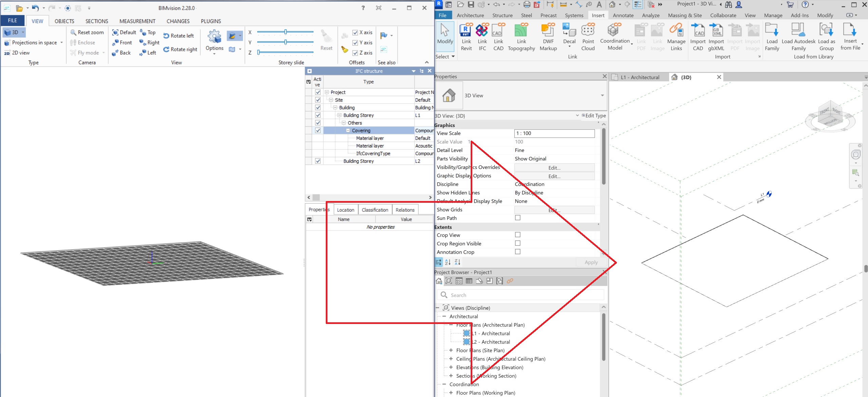Image resolution: width=868 pixels, height=397 pixels.
Task: Open the MEASUREMENT ribbon tab
Action: pyautogui.click(x=137, y=21)
